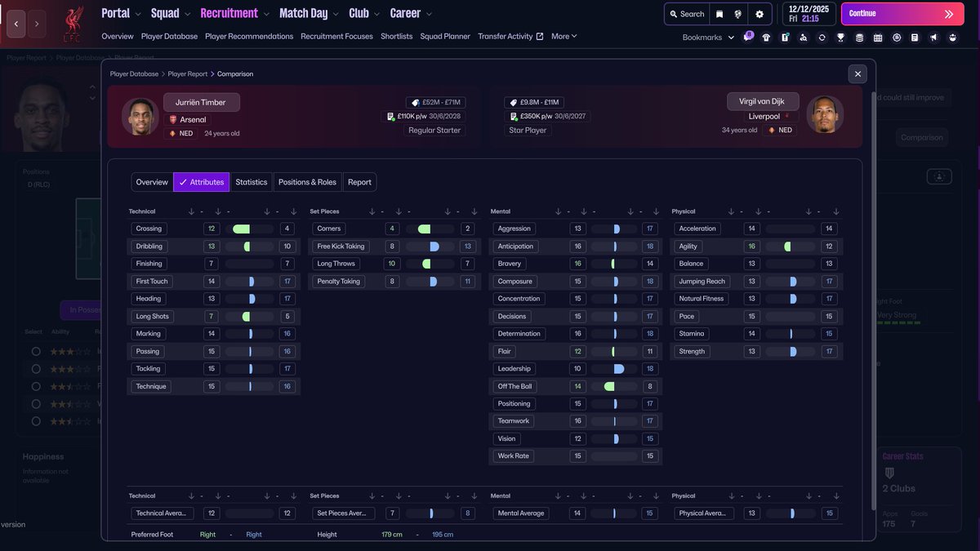980x551 pixels.
Task: Open the database stacked-discs icon
Action: pyautogui.click(x=858, y=37)
